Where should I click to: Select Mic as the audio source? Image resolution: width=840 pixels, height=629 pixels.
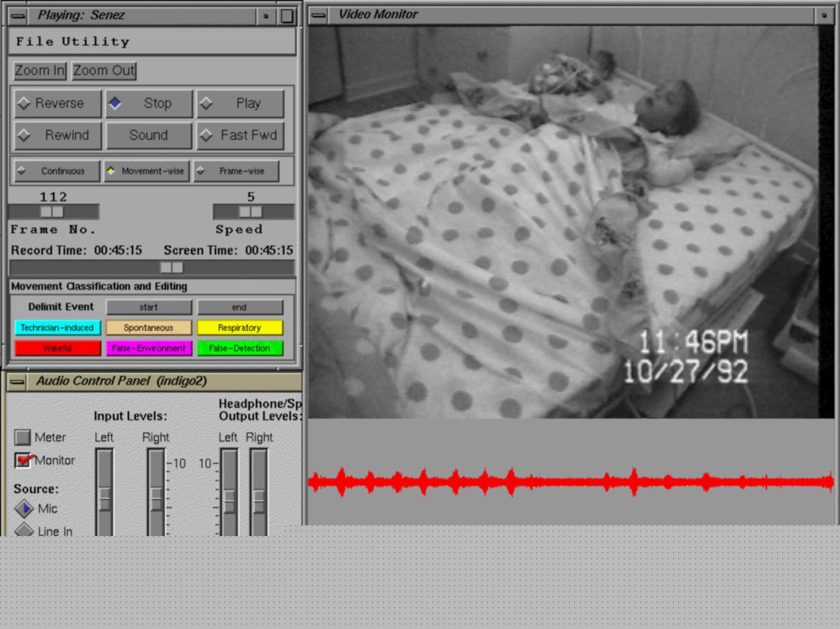click(24, 509)
